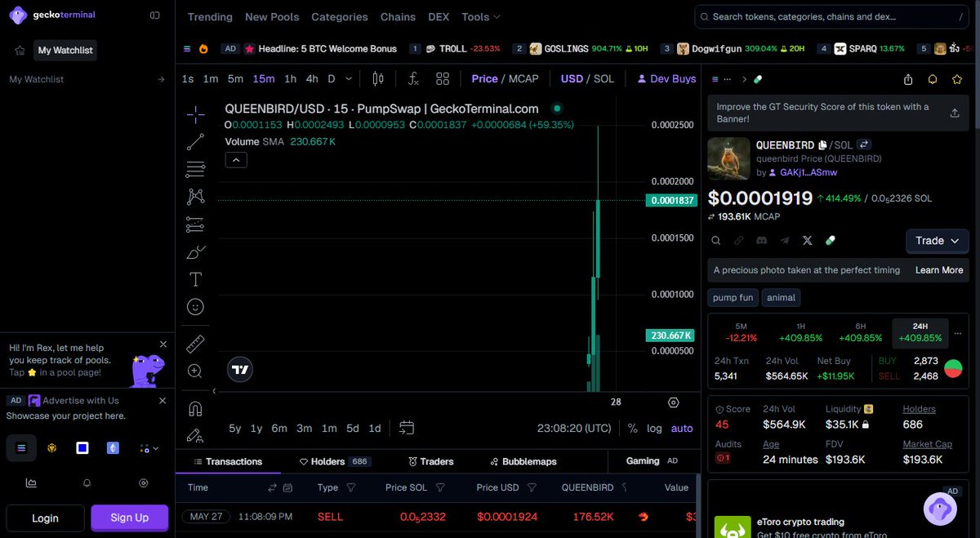Collapse the chart indicator legend arrow

[235, 160]
